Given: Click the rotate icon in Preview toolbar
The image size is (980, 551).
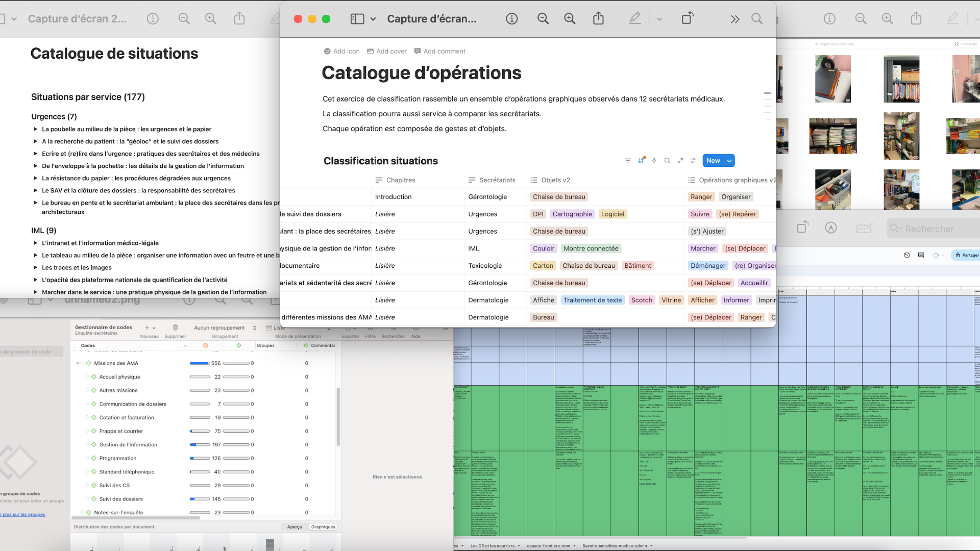Looking at the screenshot, I should click(688, 19).
